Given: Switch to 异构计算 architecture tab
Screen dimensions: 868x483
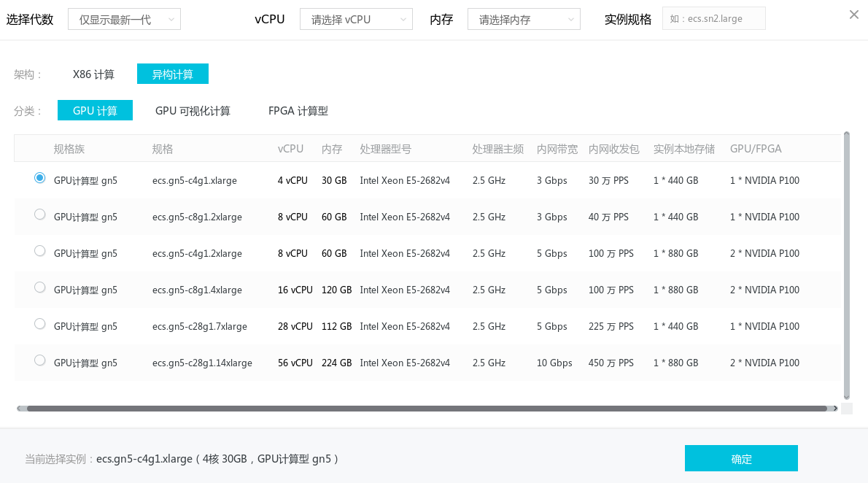Looking at the screenshot, I should (173, 74).
